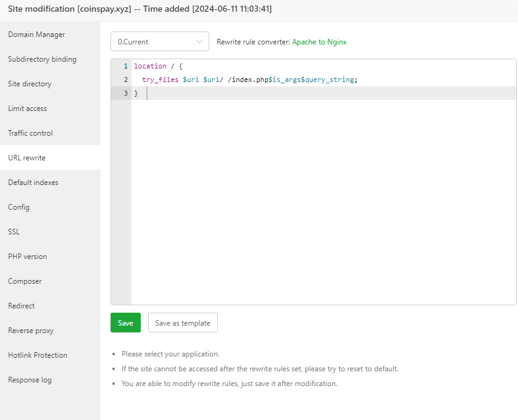View the Response log

coord(30,380)
